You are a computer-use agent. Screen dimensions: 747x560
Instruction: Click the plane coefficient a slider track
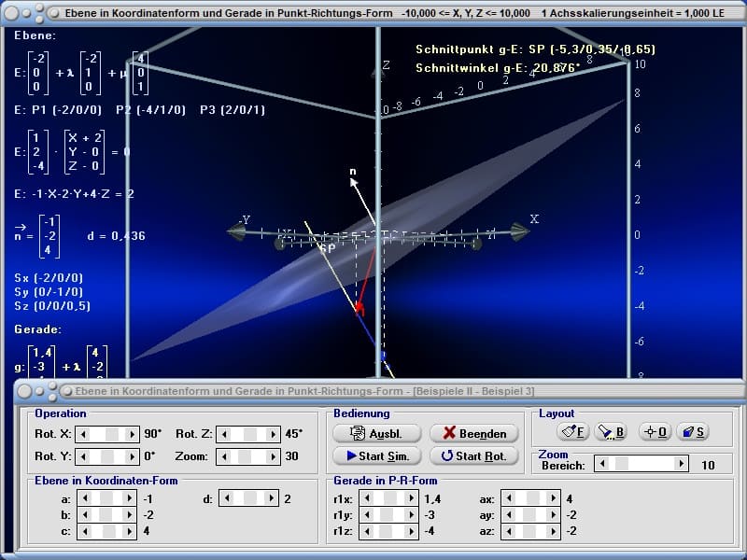click(107, 498)
